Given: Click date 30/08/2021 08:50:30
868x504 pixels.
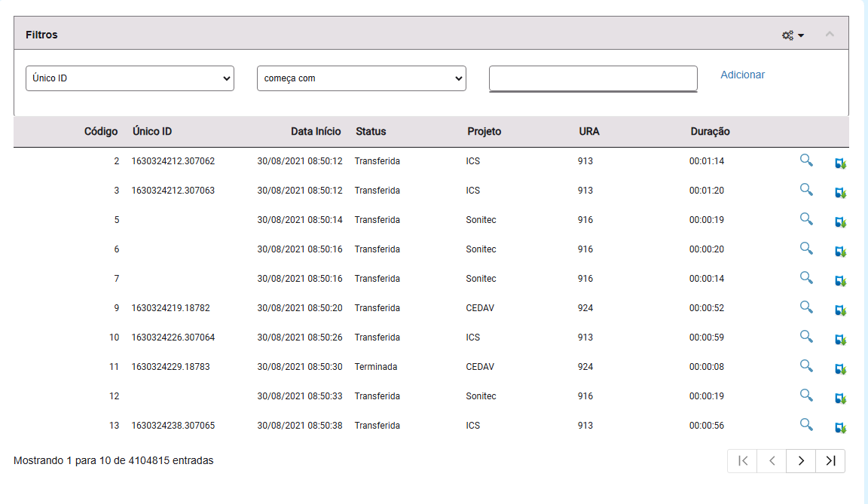Looking at the screenshot, I should point(300,367).
